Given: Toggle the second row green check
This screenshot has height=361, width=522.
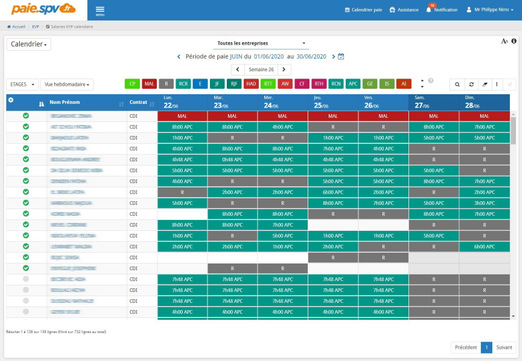Looking at the screenshot, I should 26,127.
